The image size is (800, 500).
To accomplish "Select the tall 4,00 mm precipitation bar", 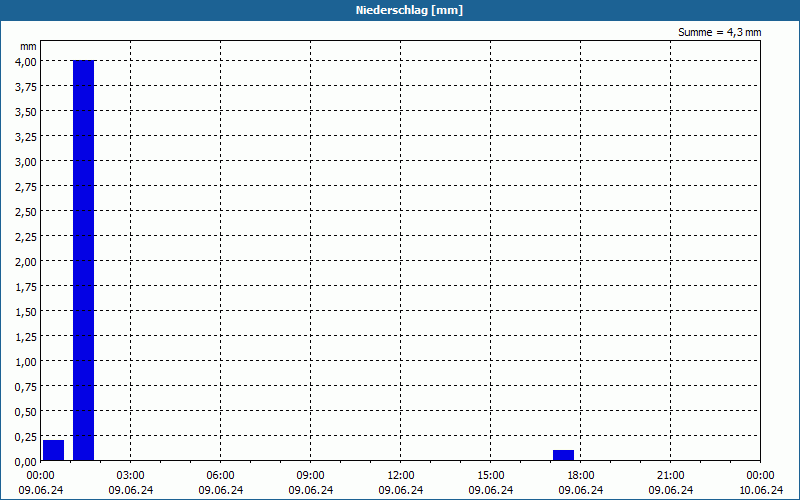I will tap(84, 260).
